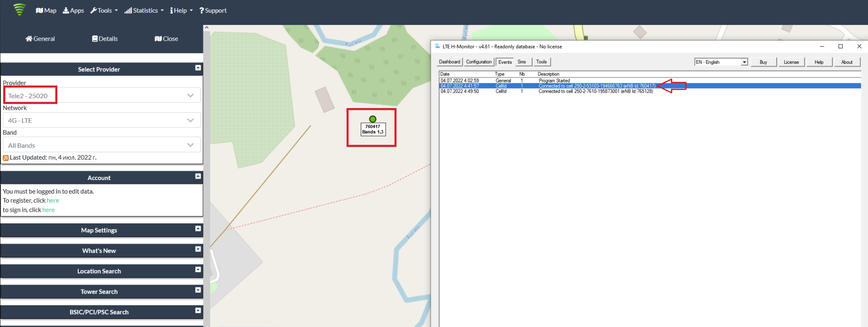Select event row with eNB Id:765128

[650, 91]
